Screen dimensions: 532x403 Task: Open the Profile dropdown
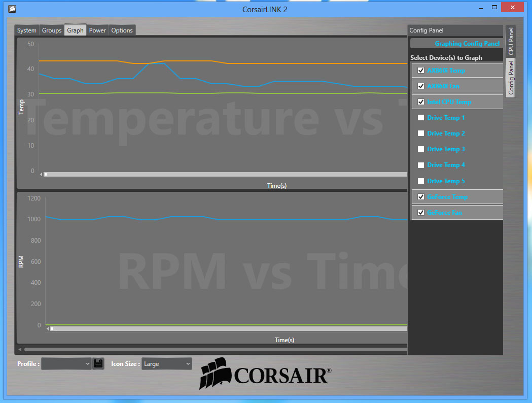pyautogui.click(x=66, y=363)
